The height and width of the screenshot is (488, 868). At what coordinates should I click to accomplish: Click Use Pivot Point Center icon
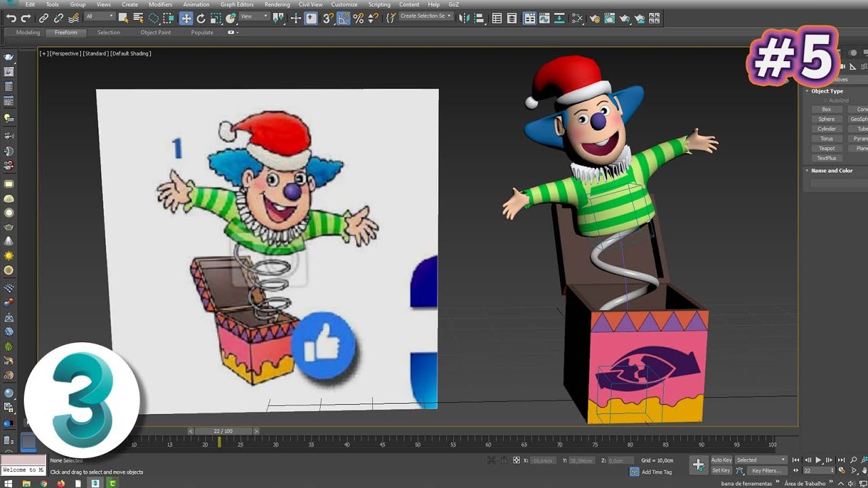(x=278, y=18)
